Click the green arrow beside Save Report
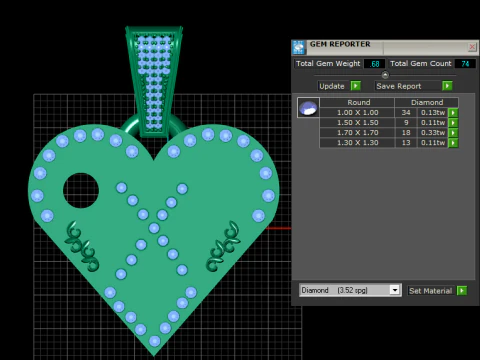Image resolution: width=480 pixels, height=360 pixels. [447, 86]
